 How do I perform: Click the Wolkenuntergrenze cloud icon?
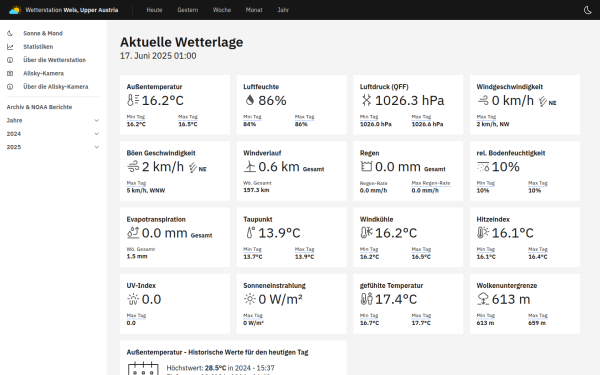[483, 299]
